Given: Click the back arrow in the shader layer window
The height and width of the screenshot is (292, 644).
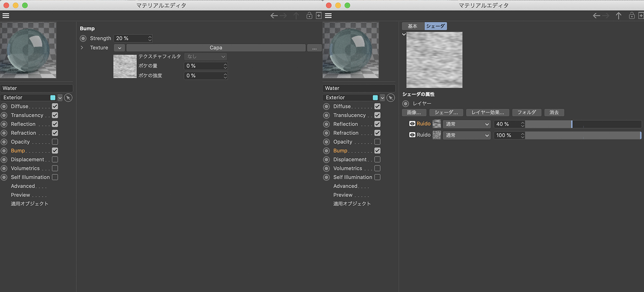Looking at the screenshot, I should pos(596,15).
